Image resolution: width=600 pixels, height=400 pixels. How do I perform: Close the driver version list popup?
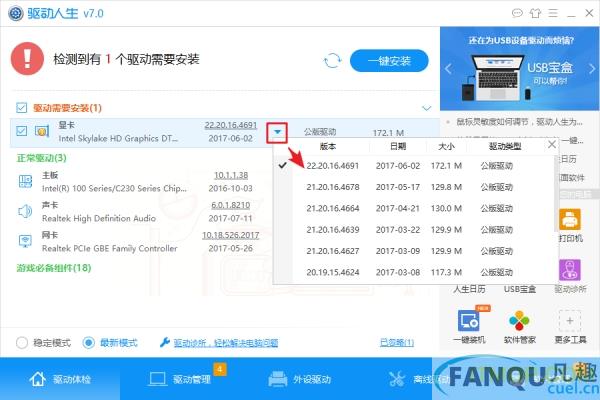point(552,144)
